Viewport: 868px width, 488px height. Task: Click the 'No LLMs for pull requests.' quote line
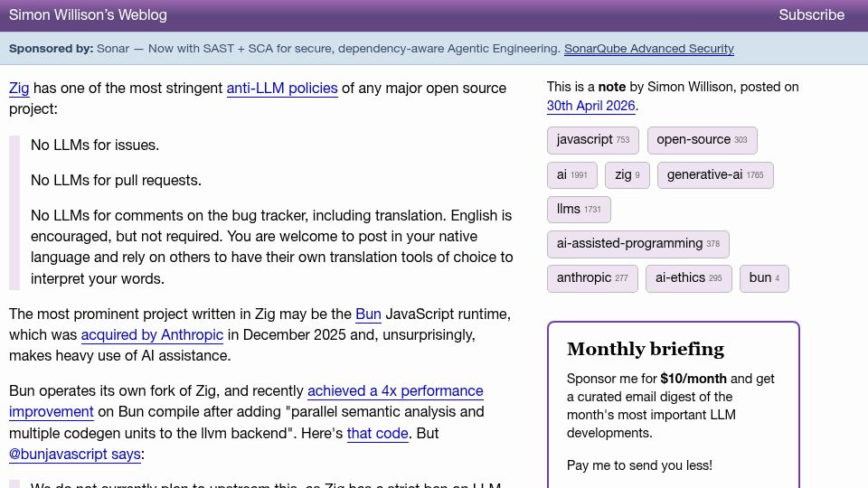tap(116, 181)
